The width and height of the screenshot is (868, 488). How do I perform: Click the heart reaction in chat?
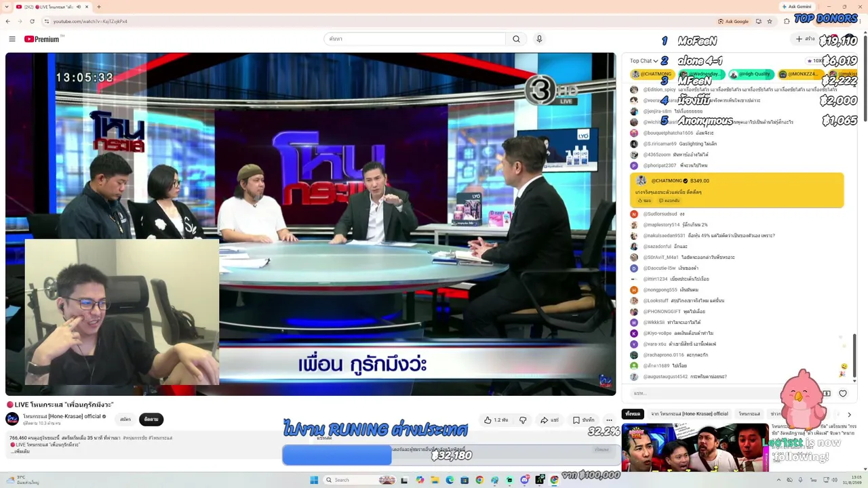[843, 394]
